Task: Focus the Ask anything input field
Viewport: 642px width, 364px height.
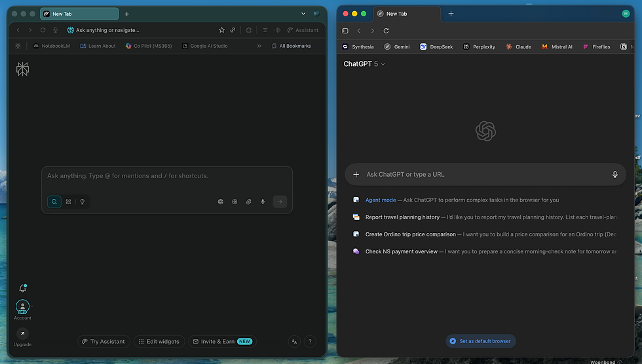Action: click(x=167, y=176)
